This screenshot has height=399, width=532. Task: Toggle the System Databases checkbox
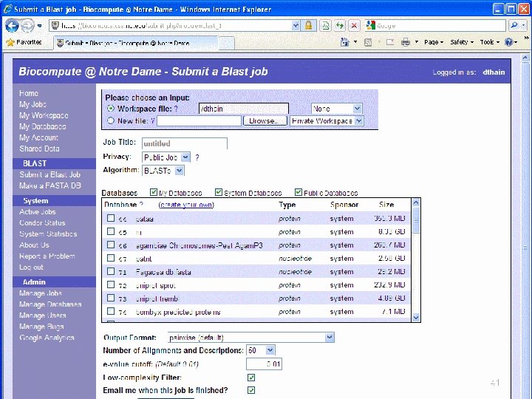(219, 192)
